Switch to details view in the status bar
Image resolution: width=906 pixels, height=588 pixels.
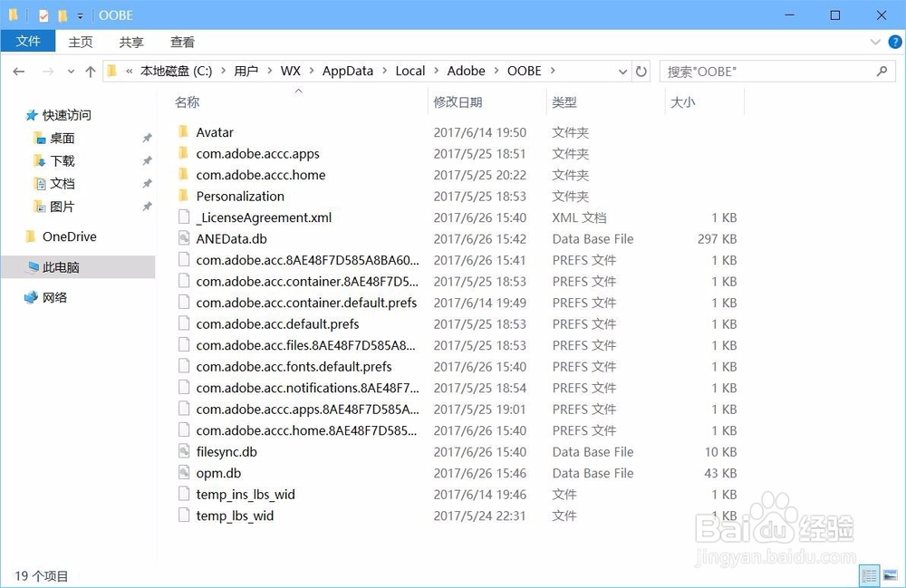[x=869, y=575]
